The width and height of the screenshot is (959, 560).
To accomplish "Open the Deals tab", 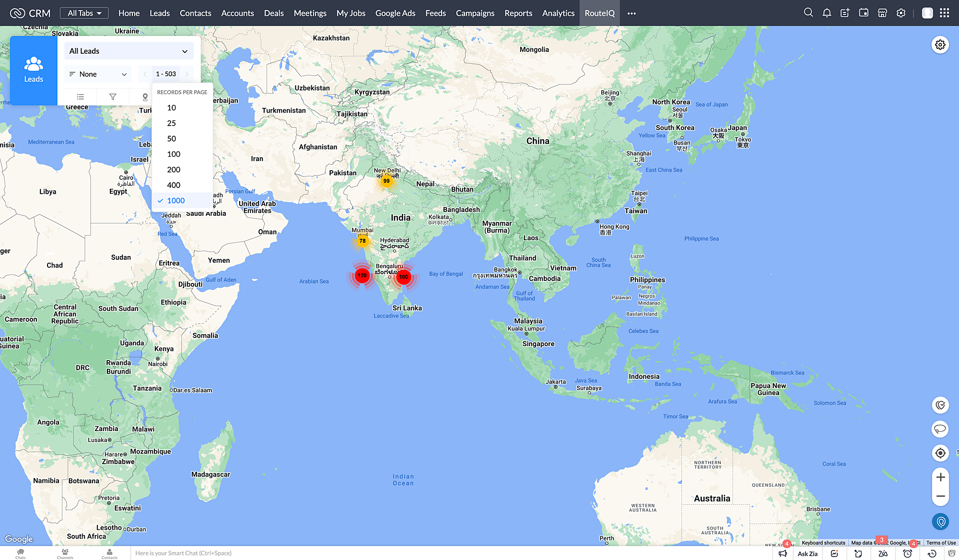I will [x=274, y=13].
